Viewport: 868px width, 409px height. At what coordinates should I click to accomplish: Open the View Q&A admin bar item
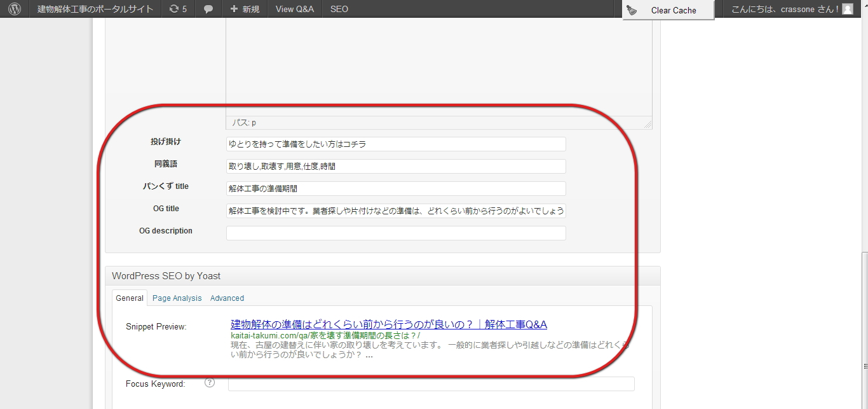(295, 9)
